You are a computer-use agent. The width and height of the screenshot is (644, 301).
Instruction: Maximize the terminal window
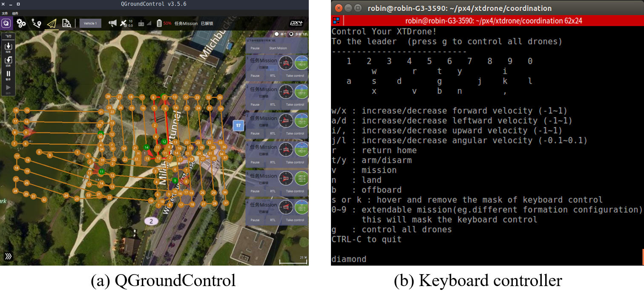(358, 8)
